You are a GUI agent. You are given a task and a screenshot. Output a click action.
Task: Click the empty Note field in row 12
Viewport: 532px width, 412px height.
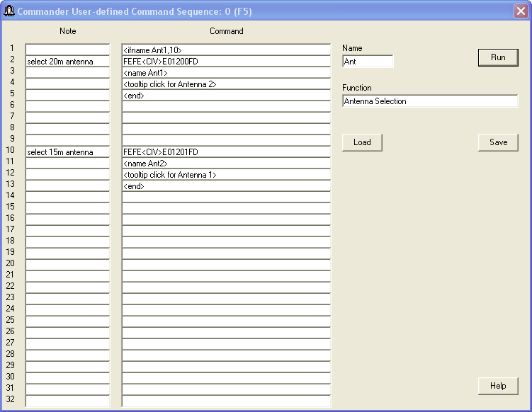(67, 175)
